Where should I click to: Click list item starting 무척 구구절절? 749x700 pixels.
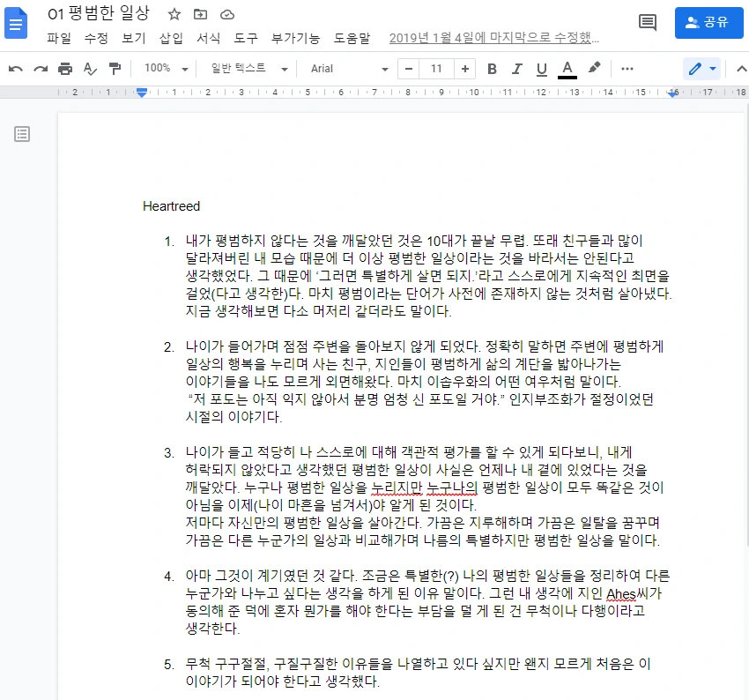tap(418, 673)
